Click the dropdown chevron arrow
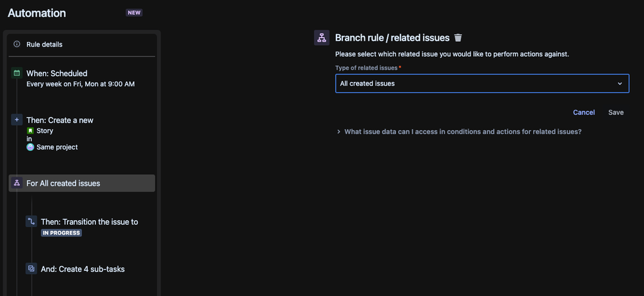 (620, 83)
